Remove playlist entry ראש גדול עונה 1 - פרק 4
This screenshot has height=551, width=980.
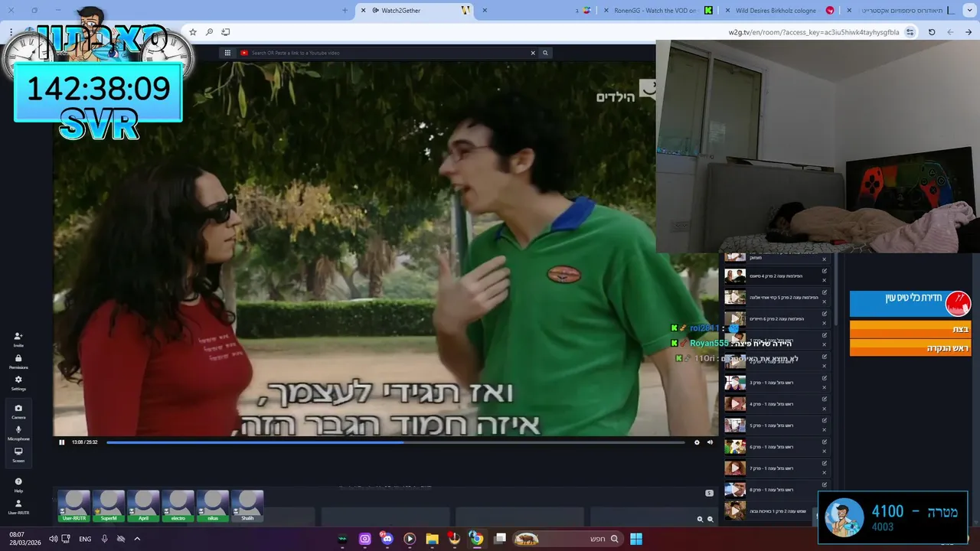click(825, 409)
